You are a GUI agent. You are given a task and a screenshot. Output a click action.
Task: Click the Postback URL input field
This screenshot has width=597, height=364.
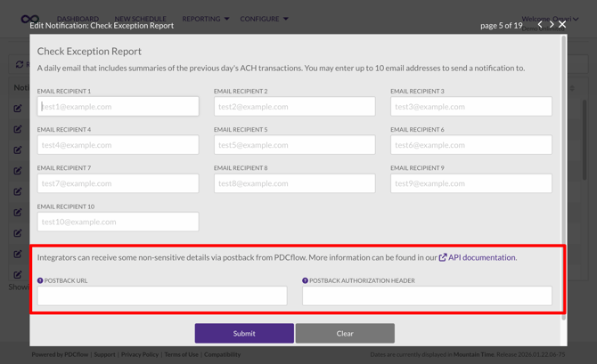(162, 295)
